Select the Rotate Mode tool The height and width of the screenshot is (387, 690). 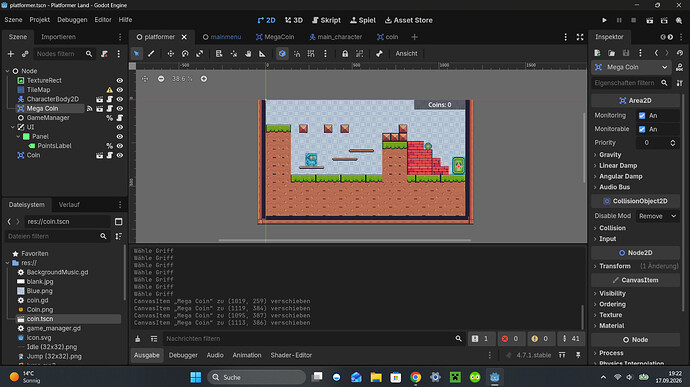point(185,54)
